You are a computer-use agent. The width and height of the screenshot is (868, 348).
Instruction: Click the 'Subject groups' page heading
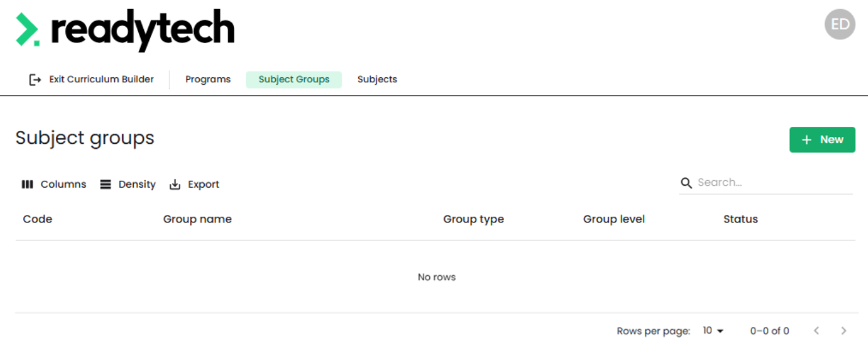click(x=85, y=138)
